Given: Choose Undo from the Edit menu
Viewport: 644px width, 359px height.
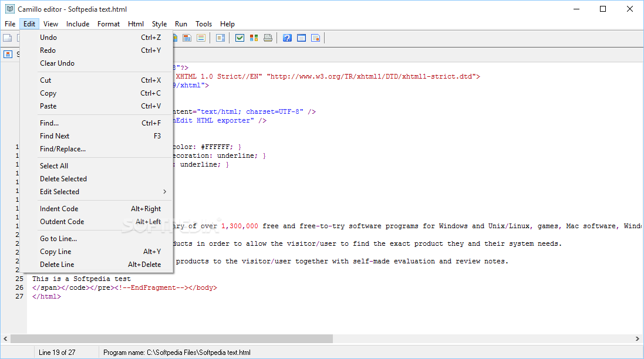Looking at the screenshot, I should tap(96, 38).
